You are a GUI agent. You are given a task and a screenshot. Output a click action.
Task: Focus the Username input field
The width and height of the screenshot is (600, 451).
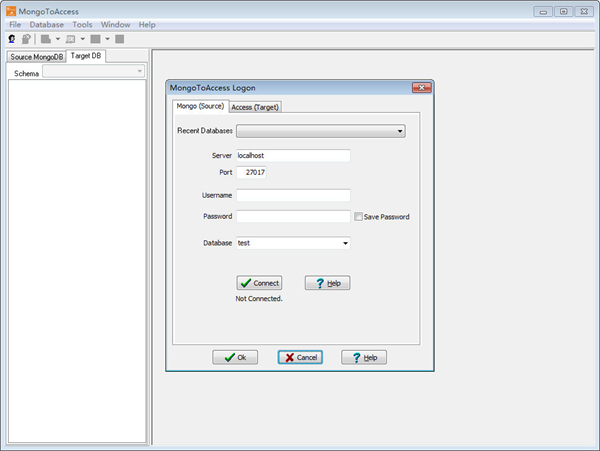tap(293, 195)
